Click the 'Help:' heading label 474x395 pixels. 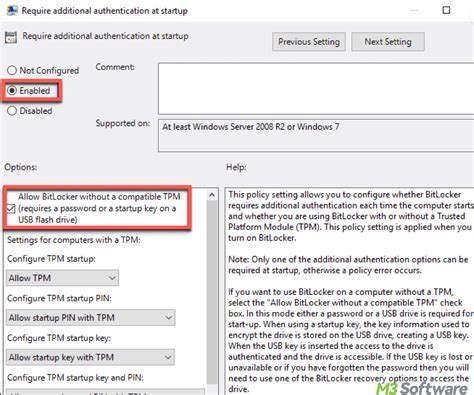pos(236,167)
